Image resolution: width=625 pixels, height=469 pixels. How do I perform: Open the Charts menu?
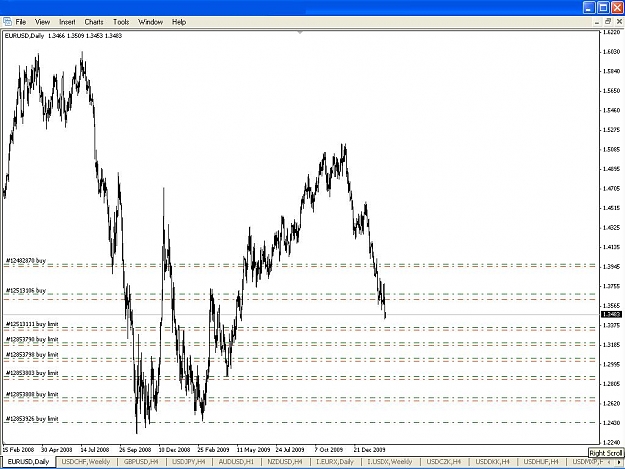click(94, 22)
